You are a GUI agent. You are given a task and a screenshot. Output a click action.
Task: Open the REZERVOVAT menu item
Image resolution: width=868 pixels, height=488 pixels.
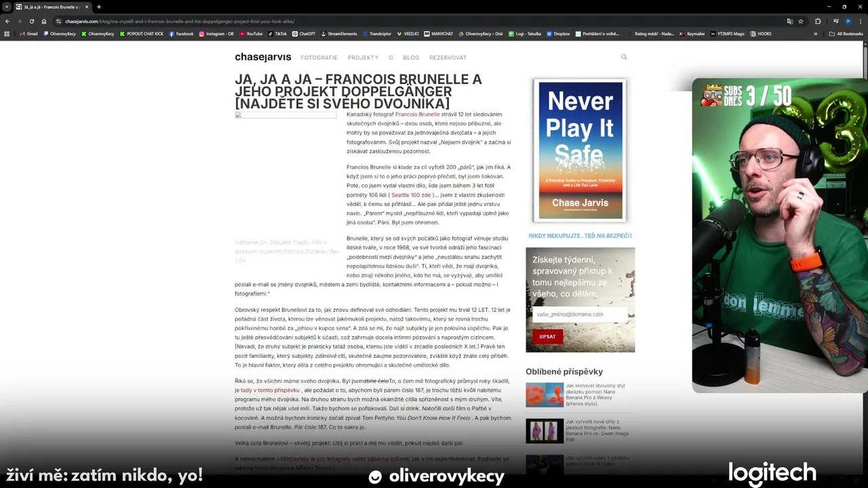448,58
